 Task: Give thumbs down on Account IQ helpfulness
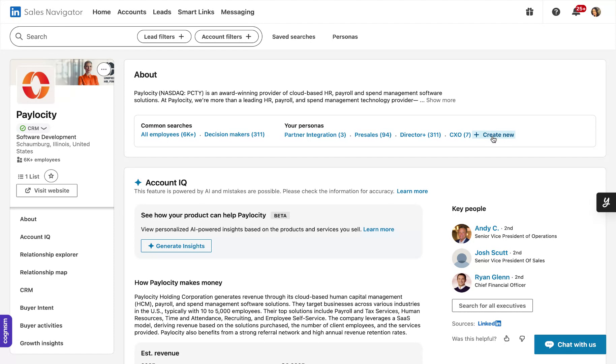pos(522,339)
